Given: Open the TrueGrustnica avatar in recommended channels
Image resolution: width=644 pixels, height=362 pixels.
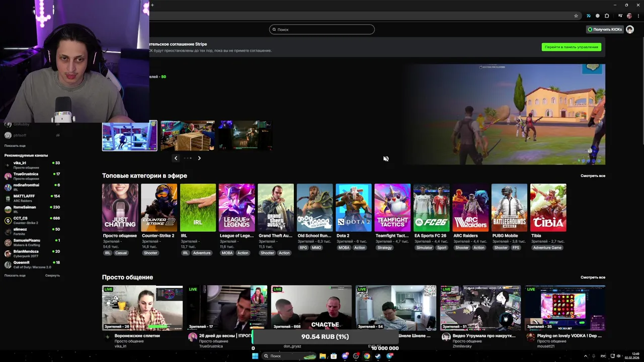Looking at the screenshot, I should tap(8, 176).
